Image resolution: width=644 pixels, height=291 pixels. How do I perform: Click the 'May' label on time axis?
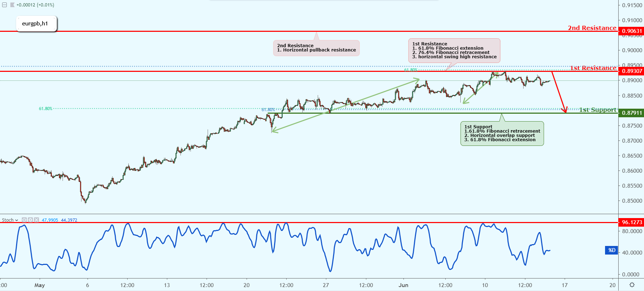[40, 285]
